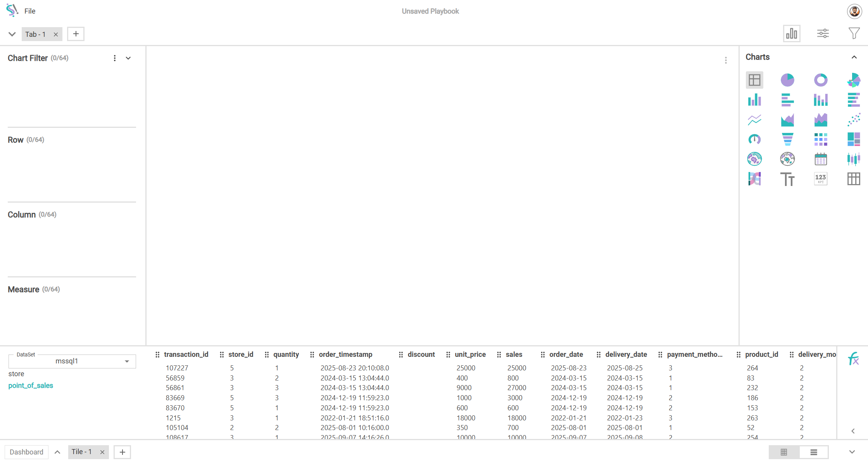The width and height of the screenshot is (868, 463).
Task: Open the File menu
Action: 30,11
